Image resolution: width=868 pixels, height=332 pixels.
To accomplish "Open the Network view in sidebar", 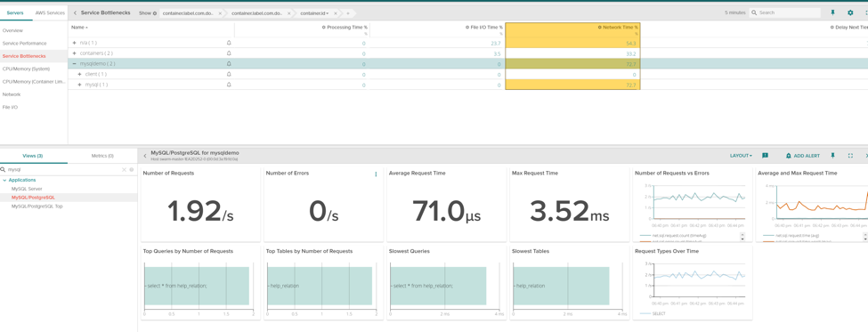I will pyautogui.click(x=12, y=94).
